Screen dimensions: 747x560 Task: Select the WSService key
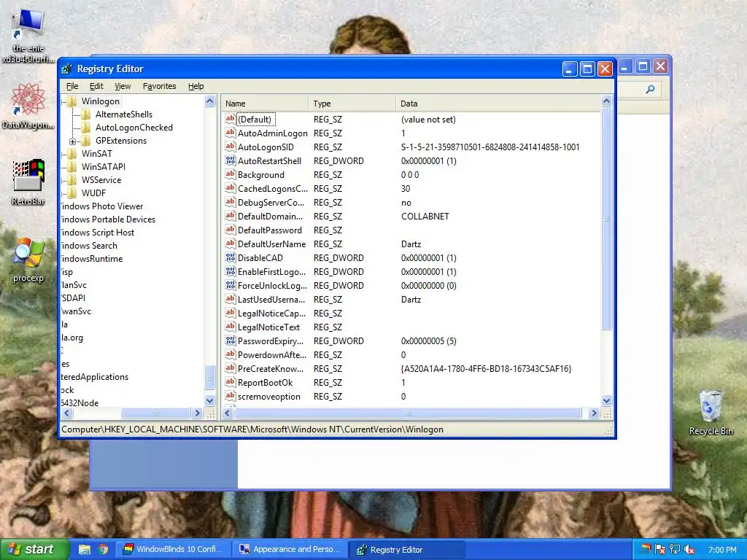pyautogui.click(x=101, y=180)
